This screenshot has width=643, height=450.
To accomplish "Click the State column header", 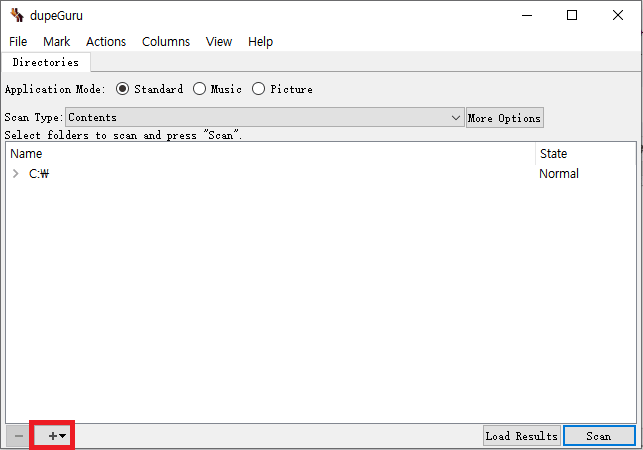I will point(586,153).
